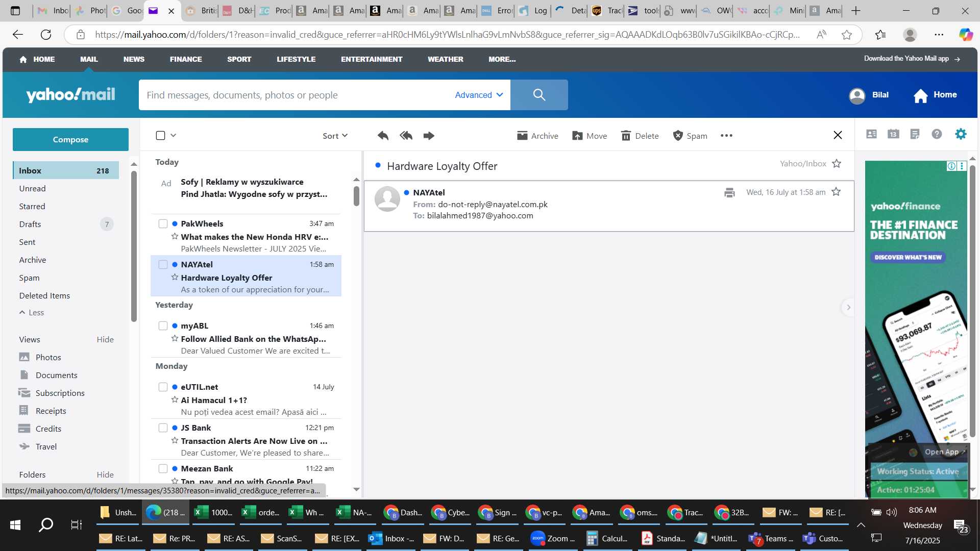Open the Photos view
This screenshot has height=551, width=980.
(48, 357)
